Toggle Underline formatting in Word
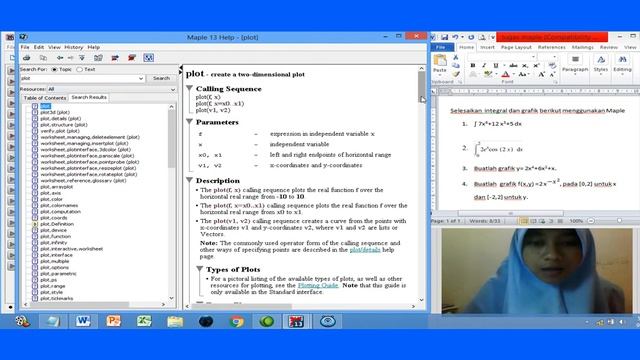The height and width of the screenshot is (360, 640). 496,65
